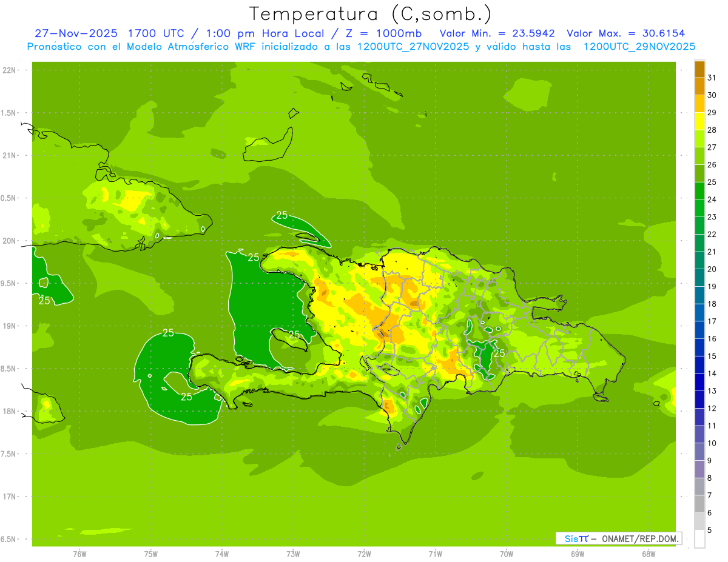Click the latitude axis label "20N"
The image size is (728, 562).
pyautogui.click(x=10, y=241)
